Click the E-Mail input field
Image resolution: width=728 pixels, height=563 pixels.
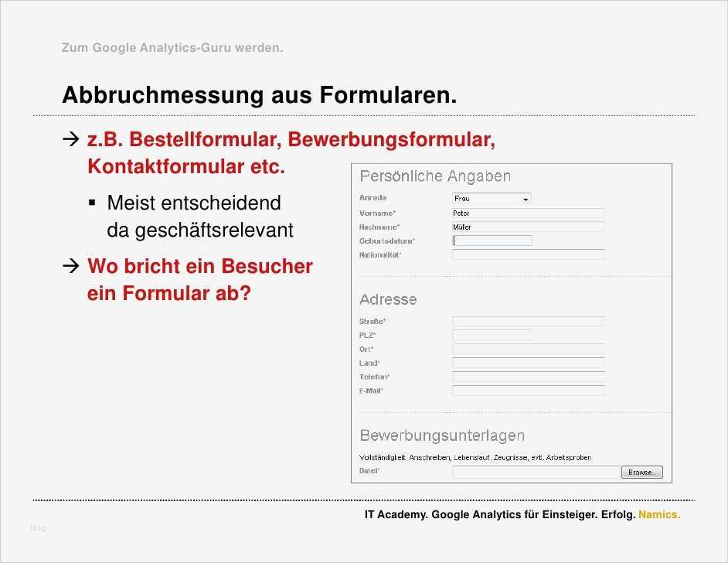click(528, 391)
